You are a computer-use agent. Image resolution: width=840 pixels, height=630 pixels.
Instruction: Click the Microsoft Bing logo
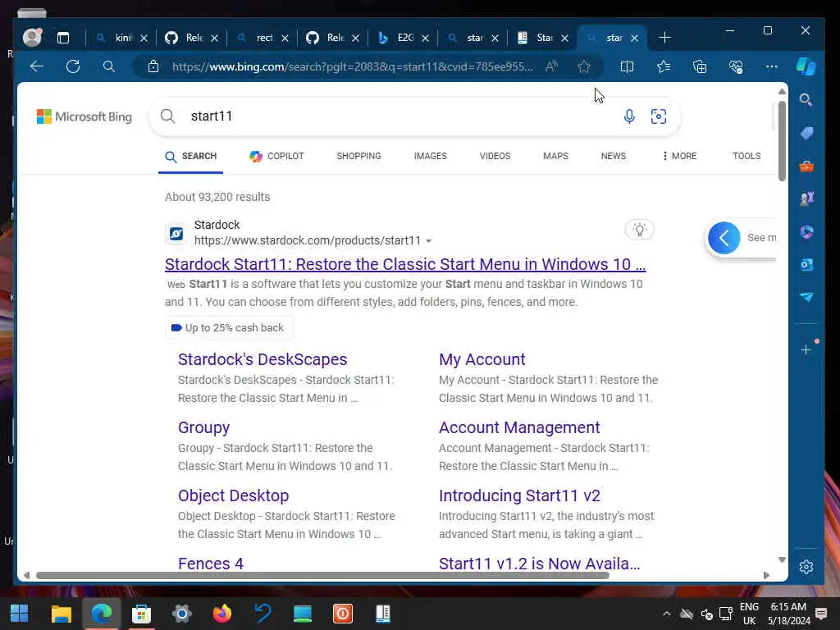pos(84,116)
